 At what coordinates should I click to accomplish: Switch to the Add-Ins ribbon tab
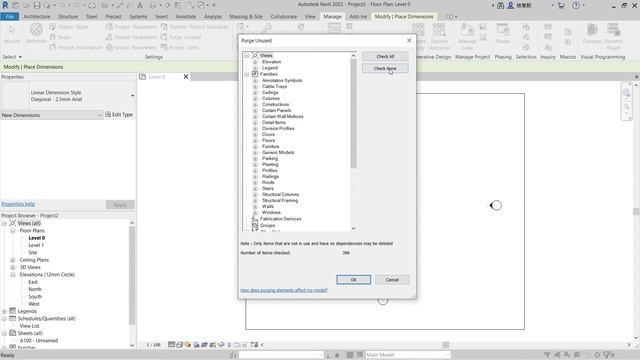point(358,17)
